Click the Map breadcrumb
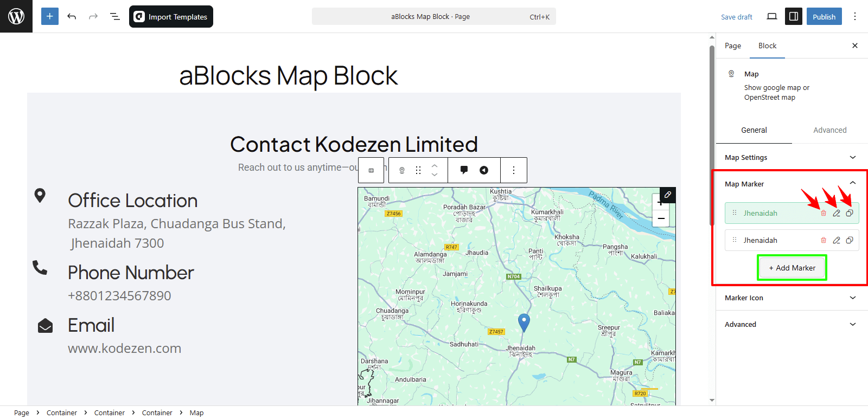 tap(196, 413)
